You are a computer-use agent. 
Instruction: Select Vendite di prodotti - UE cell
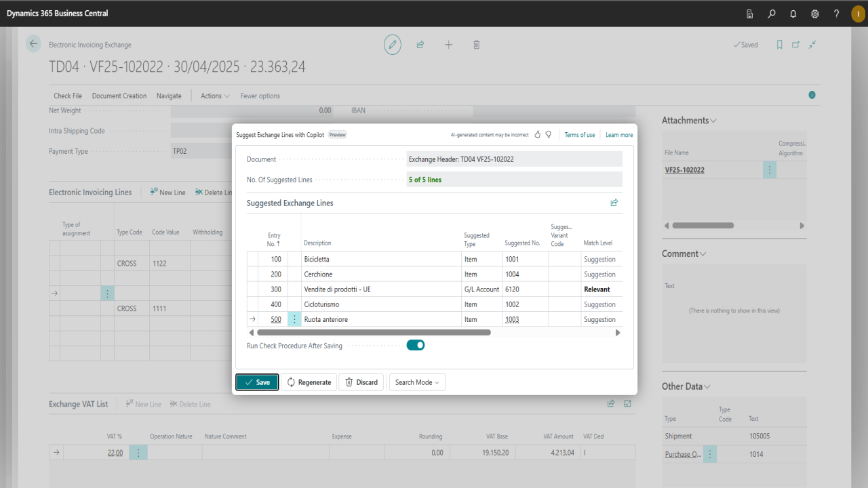381,289
